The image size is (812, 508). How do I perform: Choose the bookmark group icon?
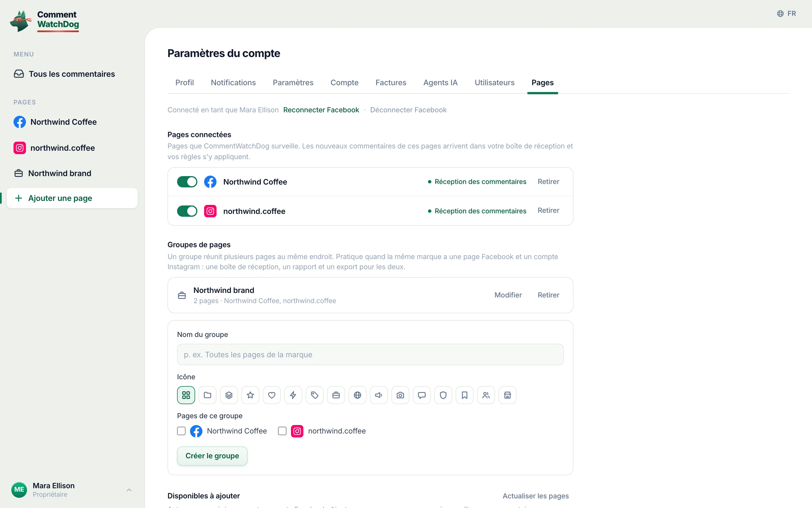coord(465,395)
